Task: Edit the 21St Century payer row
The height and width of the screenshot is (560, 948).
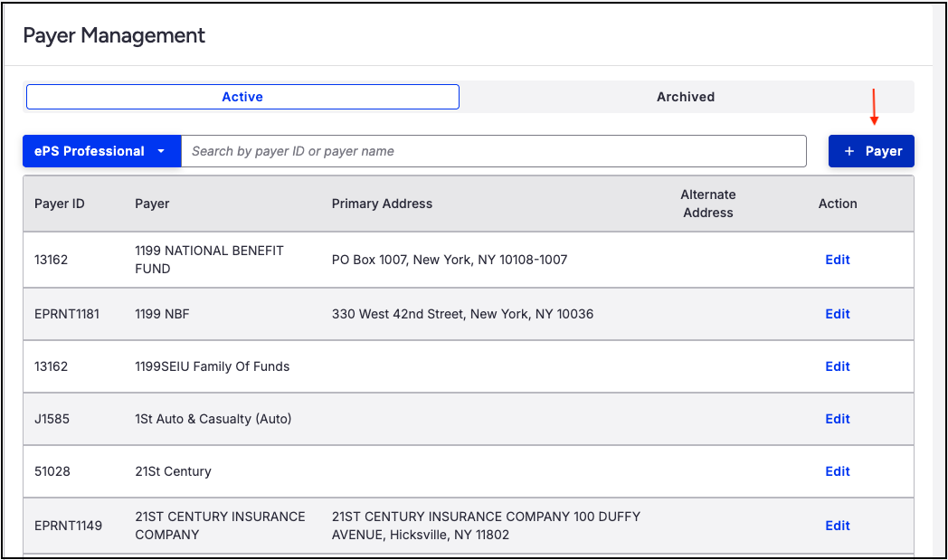Action: point(838,471)
